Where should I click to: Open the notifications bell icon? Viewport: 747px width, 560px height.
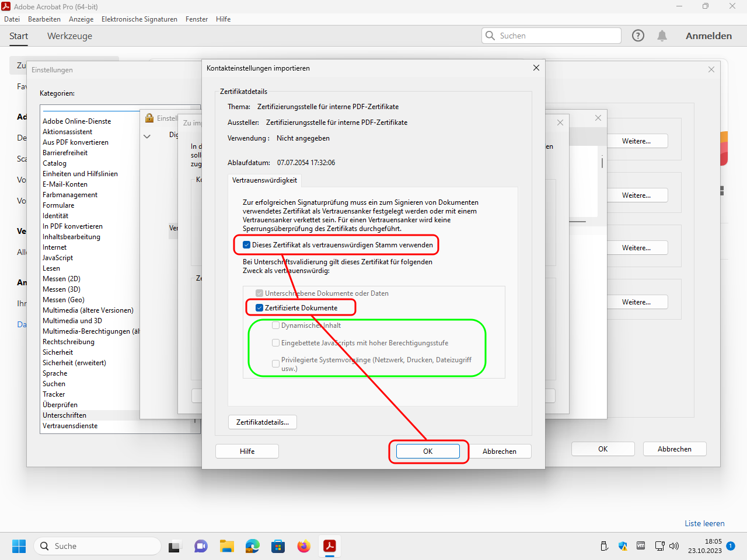[x=662, y=36]
